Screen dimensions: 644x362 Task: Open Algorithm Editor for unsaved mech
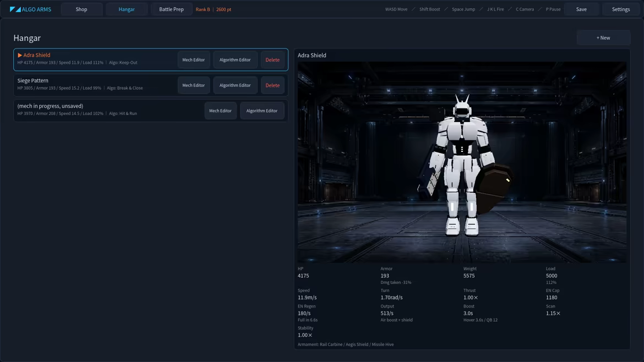[x=262, y=111]
